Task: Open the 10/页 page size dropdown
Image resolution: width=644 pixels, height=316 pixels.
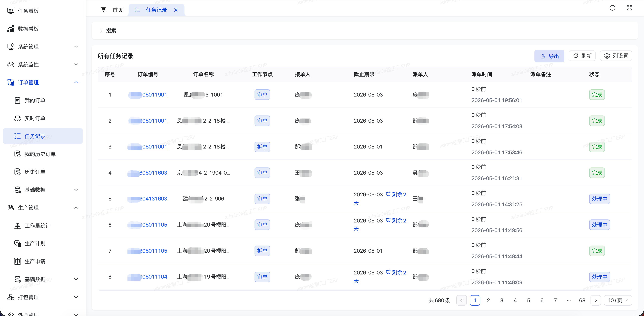Action: tap(618, 300)
